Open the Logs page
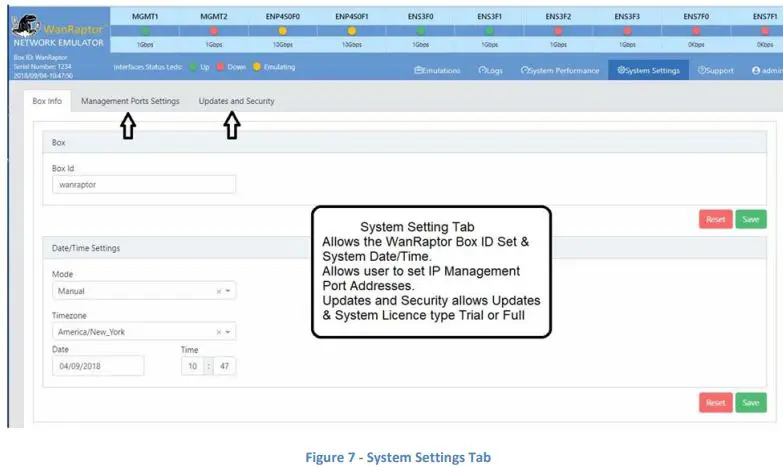 [490, 70]
